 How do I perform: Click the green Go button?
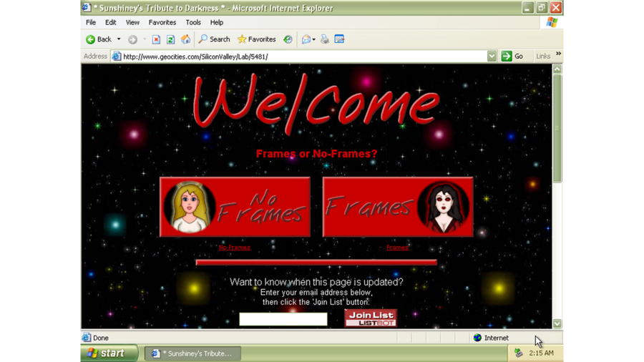coord(512,57)
